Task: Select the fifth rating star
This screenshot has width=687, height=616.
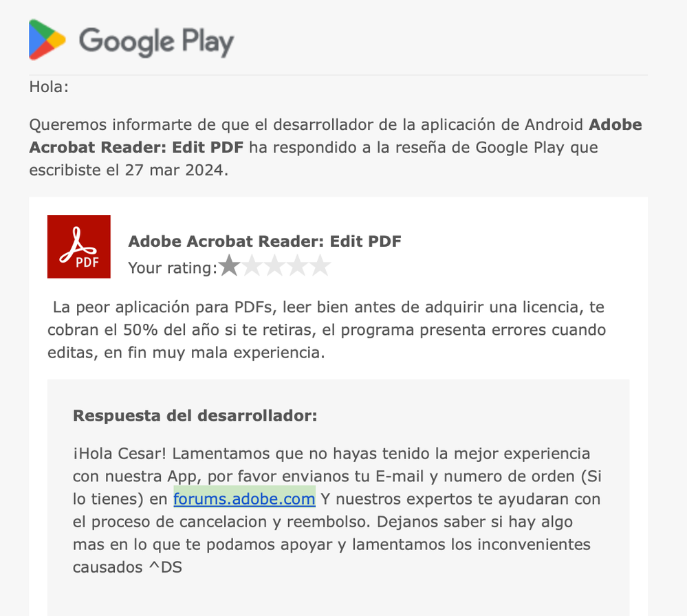Action: pos(320,266)
